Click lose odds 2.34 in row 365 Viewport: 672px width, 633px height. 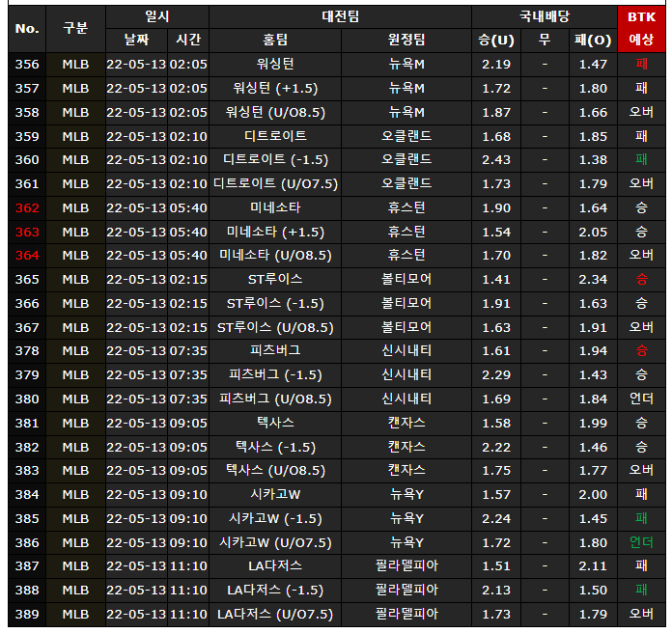(x=593, y=280)
